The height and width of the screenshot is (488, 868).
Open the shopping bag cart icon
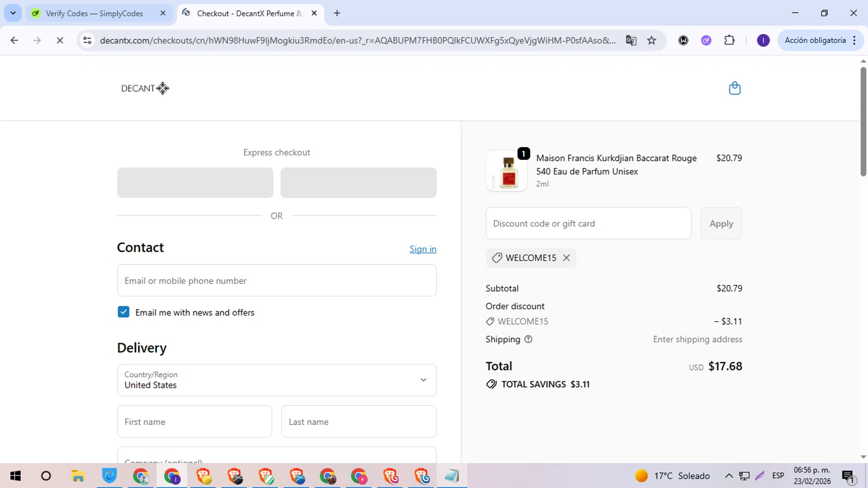click(734, 88)
